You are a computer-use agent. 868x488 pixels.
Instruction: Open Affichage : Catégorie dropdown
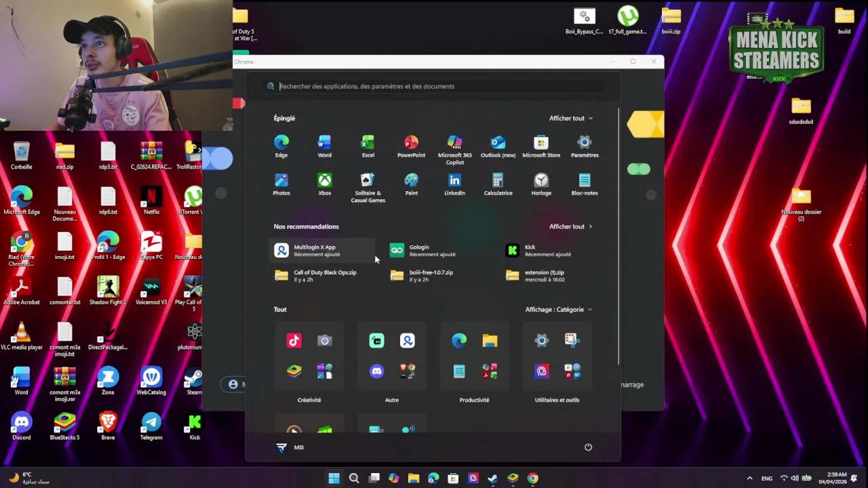tap(559, 309)
